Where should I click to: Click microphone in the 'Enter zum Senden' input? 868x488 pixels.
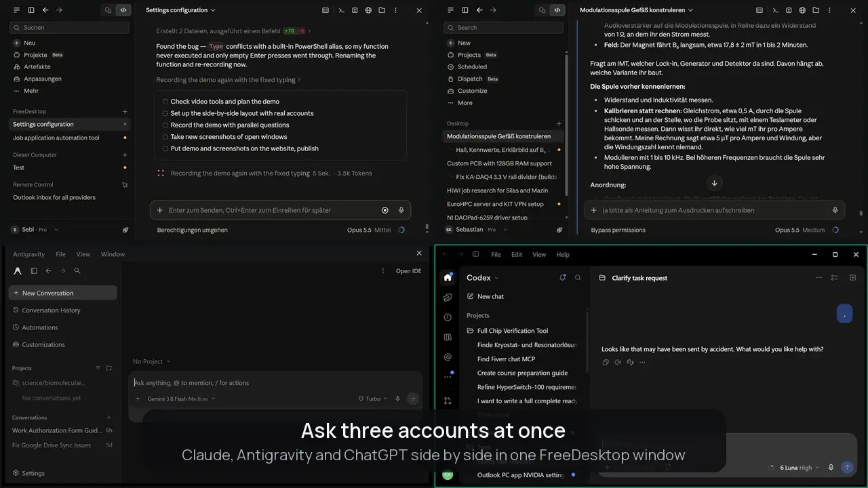pos(401,210)
